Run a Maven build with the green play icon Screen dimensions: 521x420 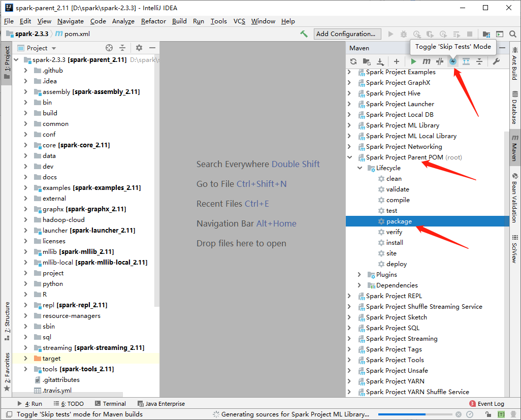pyautogui.click(x=413, y=61)
